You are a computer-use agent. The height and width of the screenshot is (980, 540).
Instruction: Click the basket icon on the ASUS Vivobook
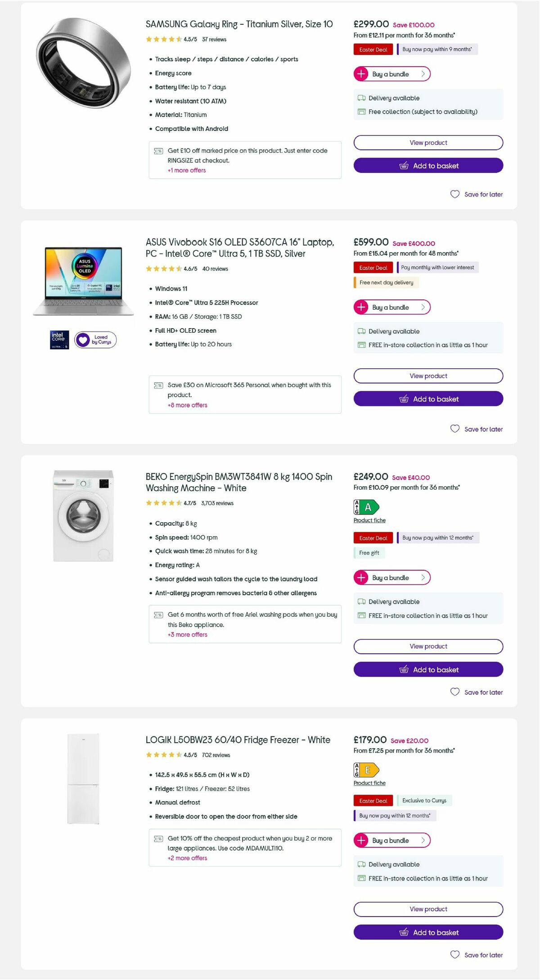point(404,399)
